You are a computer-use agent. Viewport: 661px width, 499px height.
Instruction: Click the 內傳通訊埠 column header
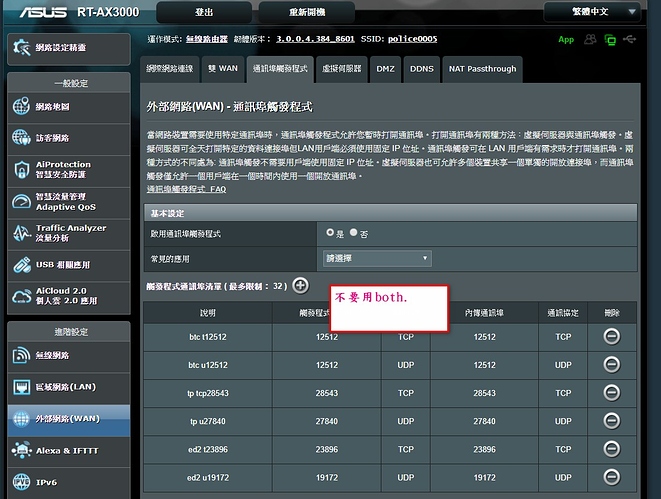[x=484, y=313]
